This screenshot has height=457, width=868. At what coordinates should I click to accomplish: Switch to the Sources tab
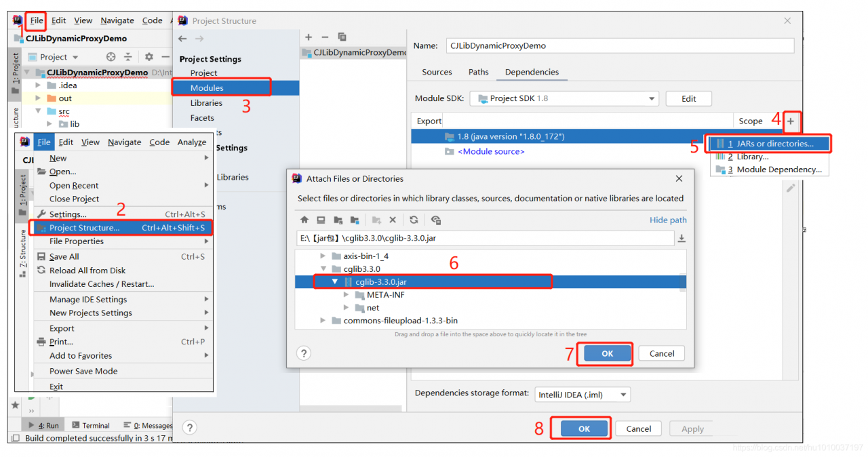tap(437, 72)
